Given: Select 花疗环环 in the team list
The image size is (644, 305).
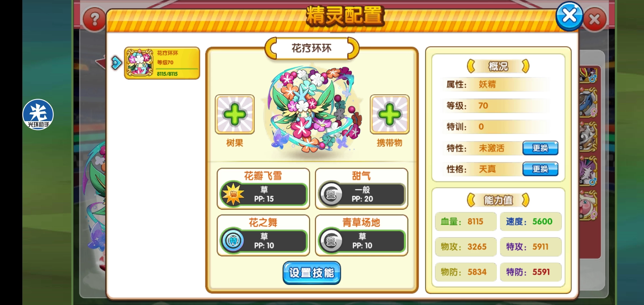Looking at the screenshot, I should coord(162,63).
